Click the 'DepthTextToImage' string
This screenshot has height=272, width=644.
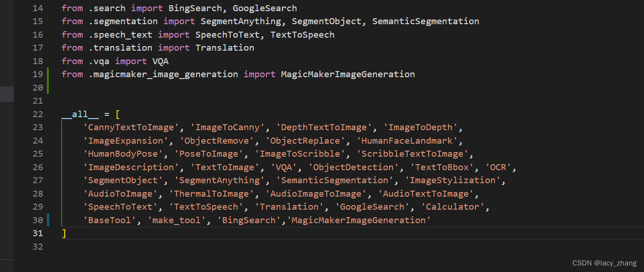click(x=325, y=127)
